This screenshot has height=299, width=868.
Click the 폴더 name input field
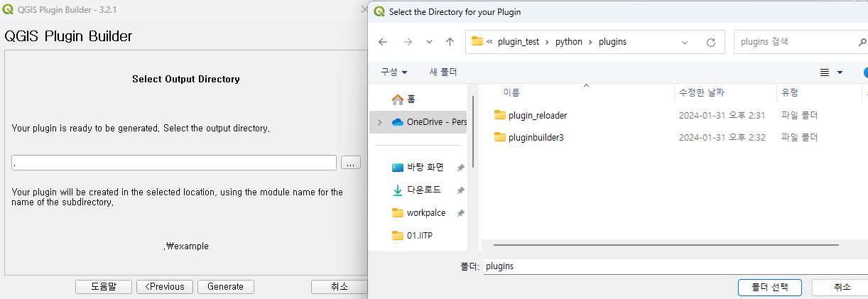675,266
